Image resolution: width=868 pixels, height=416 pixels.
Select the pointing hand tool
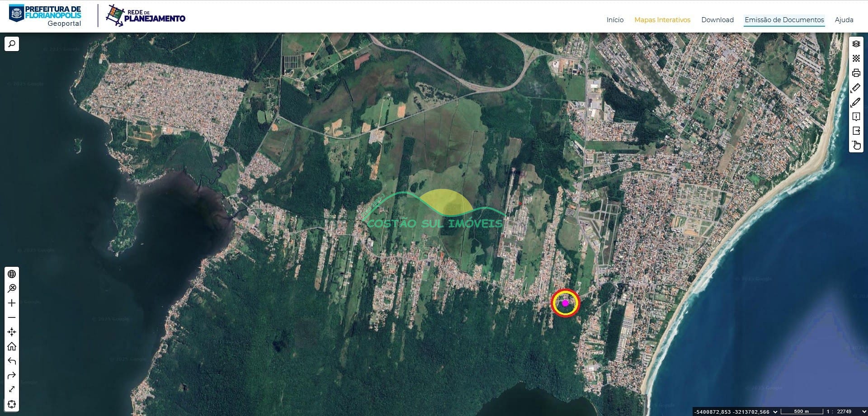pos(856,145)
